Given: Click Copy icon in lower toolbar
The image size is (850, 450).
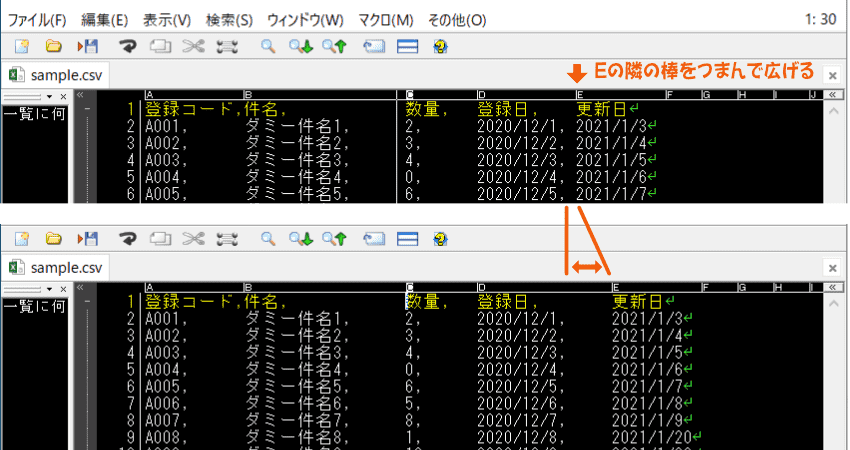Looking at the screenshot, I should click(x=160, y=239).
